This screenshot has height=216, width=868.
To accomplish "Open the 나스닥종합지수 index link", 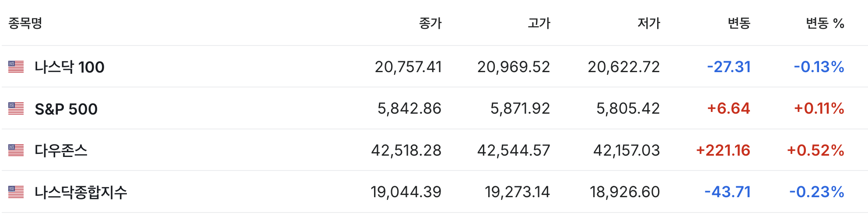I will (x=81, y=192).
